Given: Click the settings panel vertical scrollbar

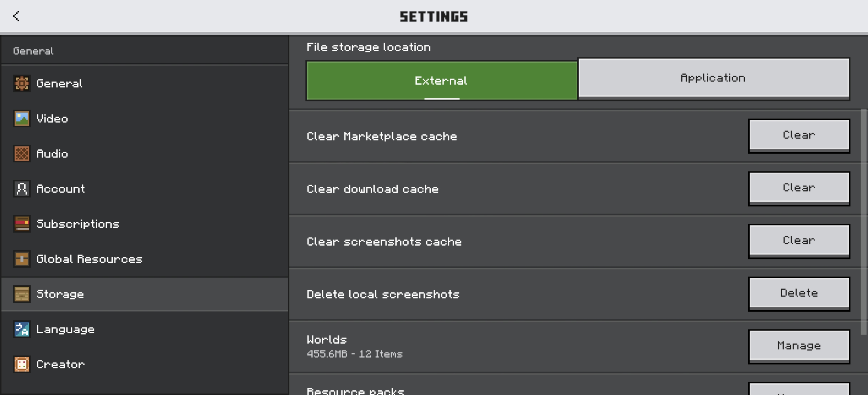Looking at the screenshot, I should pyautogui.click(x=864, y=221).
